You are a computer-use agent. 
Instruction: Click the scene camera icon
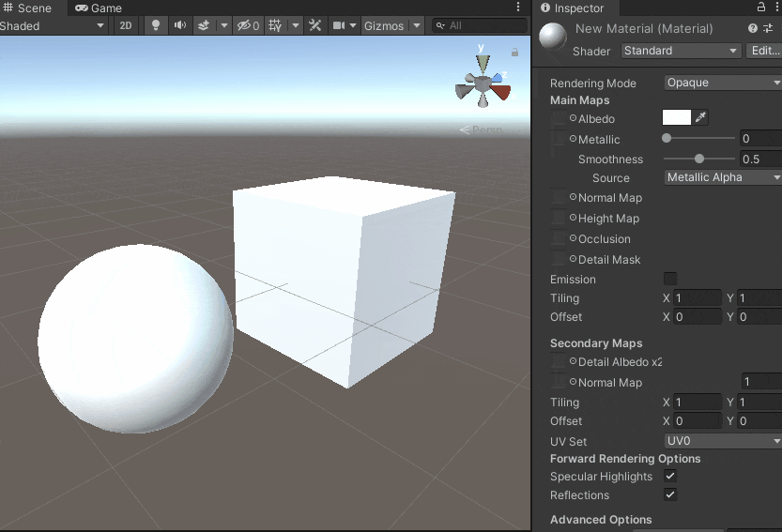click(x=339, y=25)
